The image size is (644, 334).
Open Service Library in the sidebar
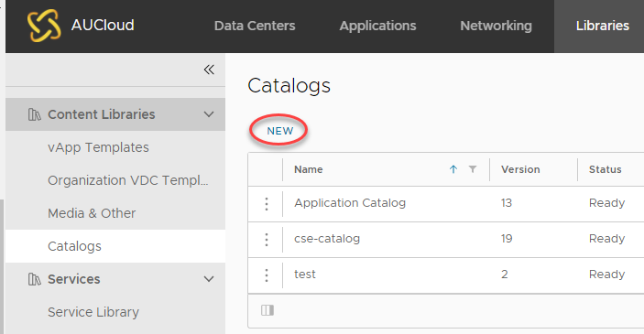click(93, 312)
